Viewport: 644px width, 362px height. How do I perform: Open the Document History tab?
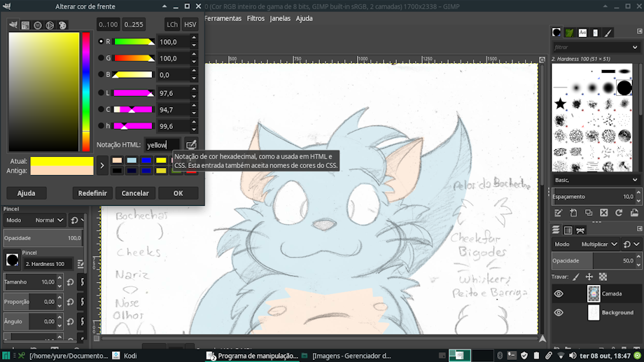pos(595,32)
